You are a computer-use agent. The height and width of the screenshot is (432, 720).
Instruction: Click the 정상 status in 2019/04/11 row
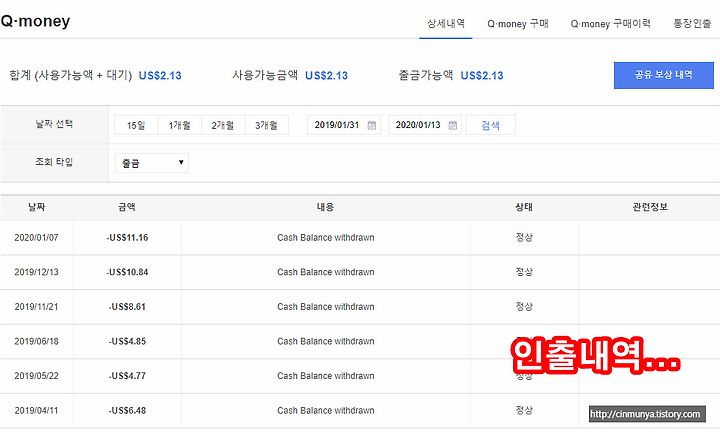(x=524, y=410)
